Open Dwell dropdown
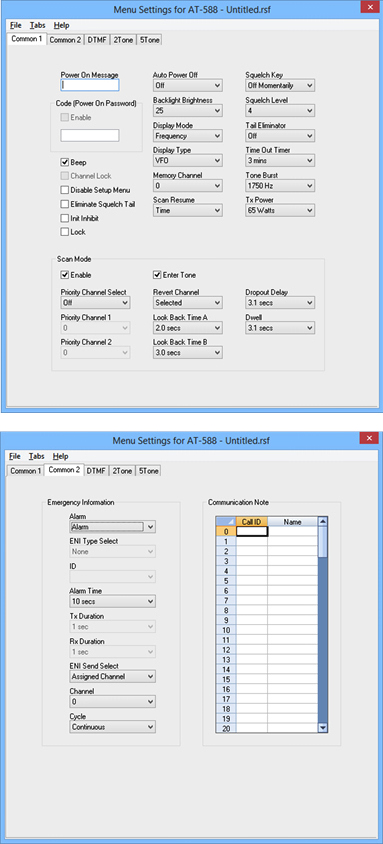This screenshot has width=383, height=844. click(280, 328)
